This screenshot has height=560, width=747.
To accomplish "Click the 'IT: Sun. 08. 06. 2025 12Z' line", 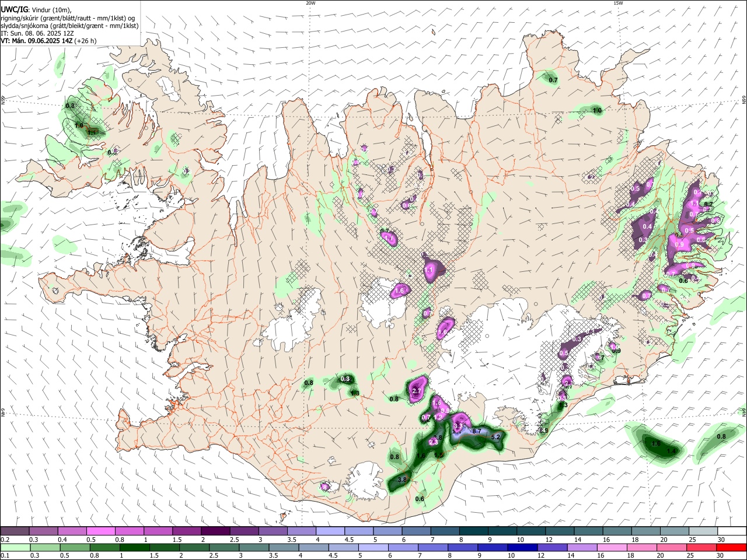I will point(37,33).
